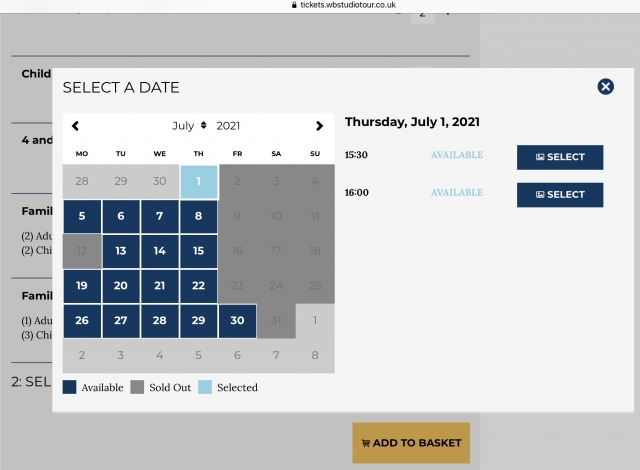Go to next month arrow
This screenshot has width=640, height=470.
tap(319, 126)
